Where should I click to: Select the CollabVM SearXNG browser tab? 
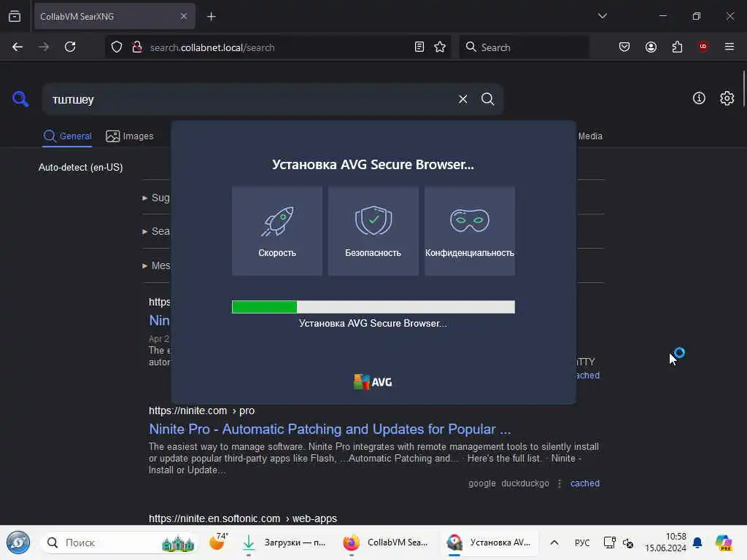pos(115,16)
